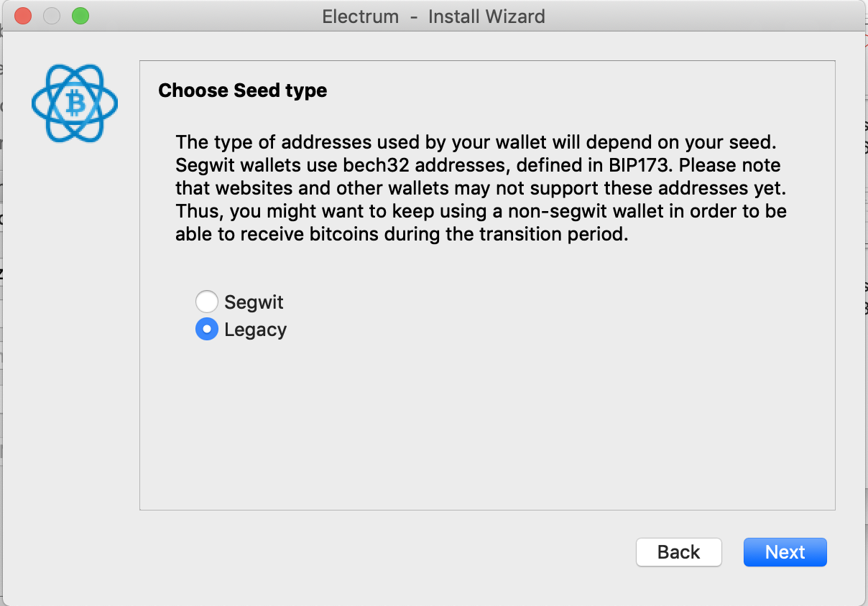The width and height of the screenshot is (868, 606).
Task: Click the highlighted blue Next button
Action: pyautogui.click(x=785, y=551)
